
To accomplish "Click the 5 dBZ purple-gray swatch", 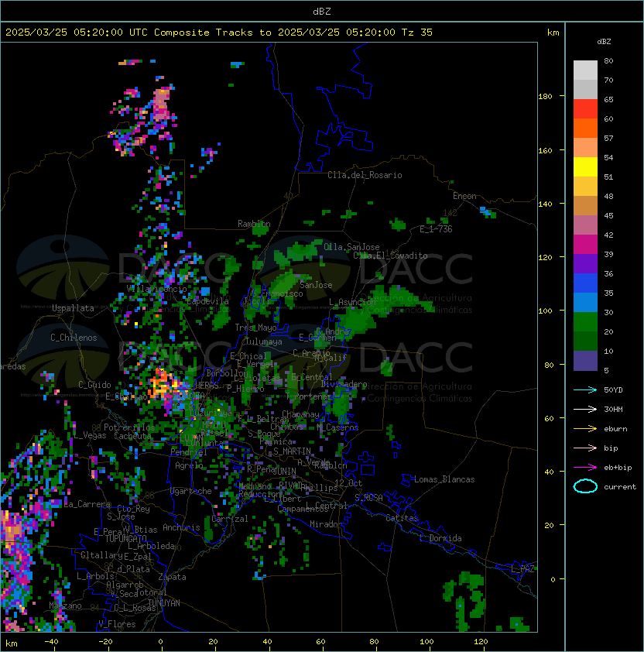I will [585, 361].
